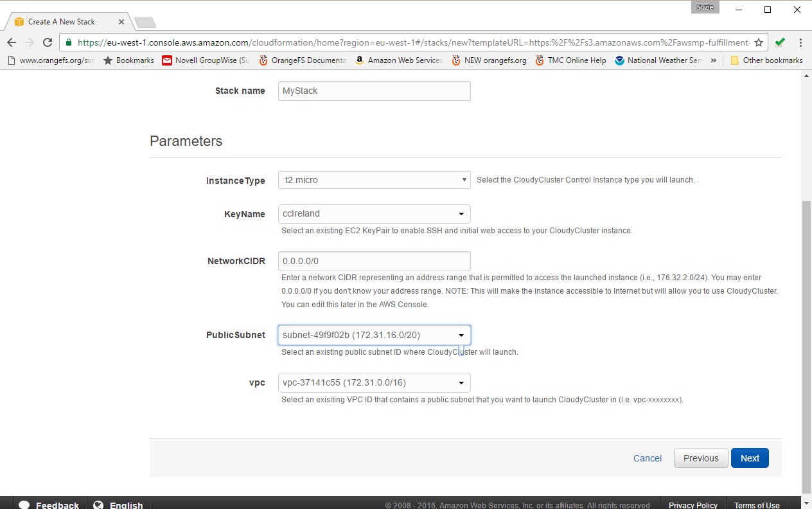Open the NEW orangefs.org bookmark
Screen dimensions: 812x509
pyautogui.click(x=489, y=60)
